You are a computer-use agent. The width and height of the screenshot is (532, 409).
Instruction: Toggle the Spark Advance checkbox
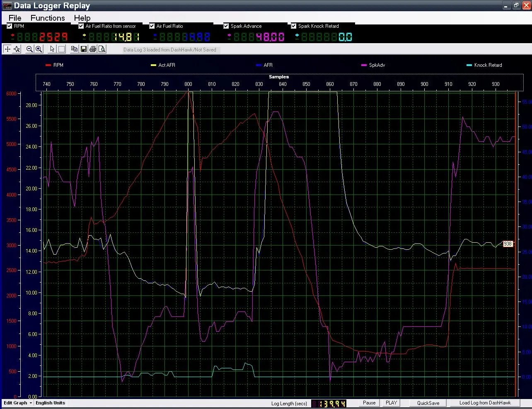click(226, 26)
